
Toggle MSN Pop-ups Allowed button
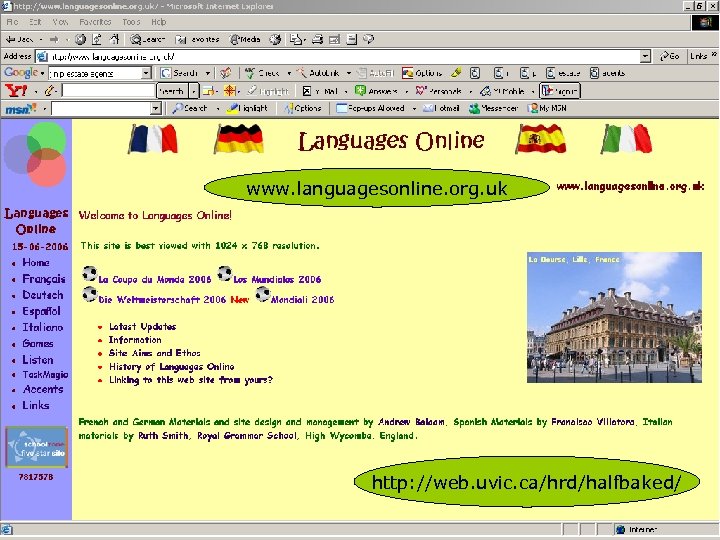pos(371,108)
